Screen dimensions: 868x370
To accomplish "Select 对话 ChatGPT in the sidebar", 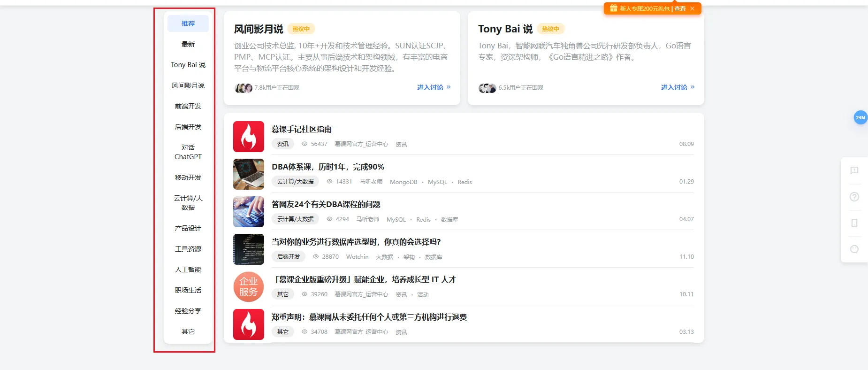I will pos(188,152).
